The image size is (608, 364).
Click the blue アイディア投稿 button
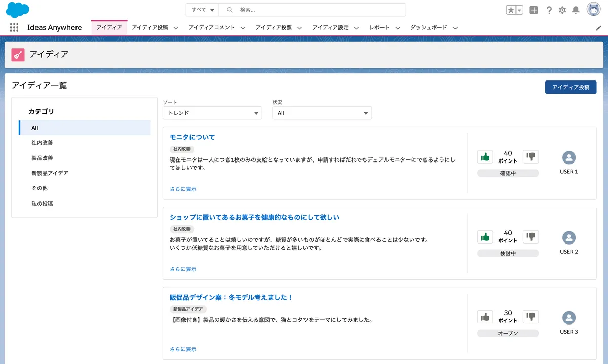coord(571,87)
